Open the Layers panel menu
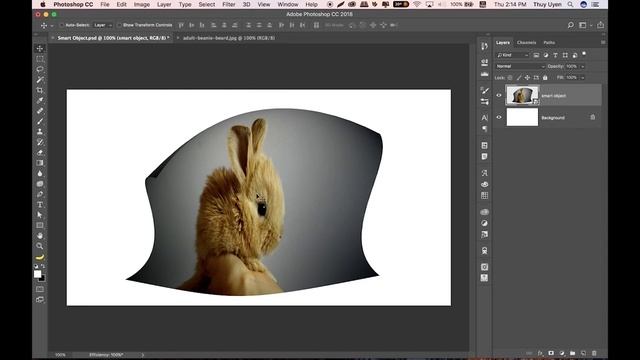 [603, 42]
